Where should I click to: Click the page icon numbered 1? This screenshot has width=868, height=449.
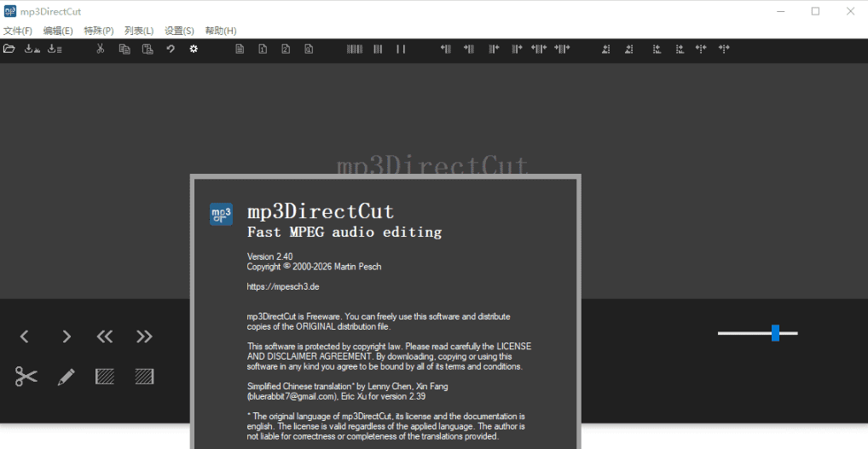tap(263, 49)
